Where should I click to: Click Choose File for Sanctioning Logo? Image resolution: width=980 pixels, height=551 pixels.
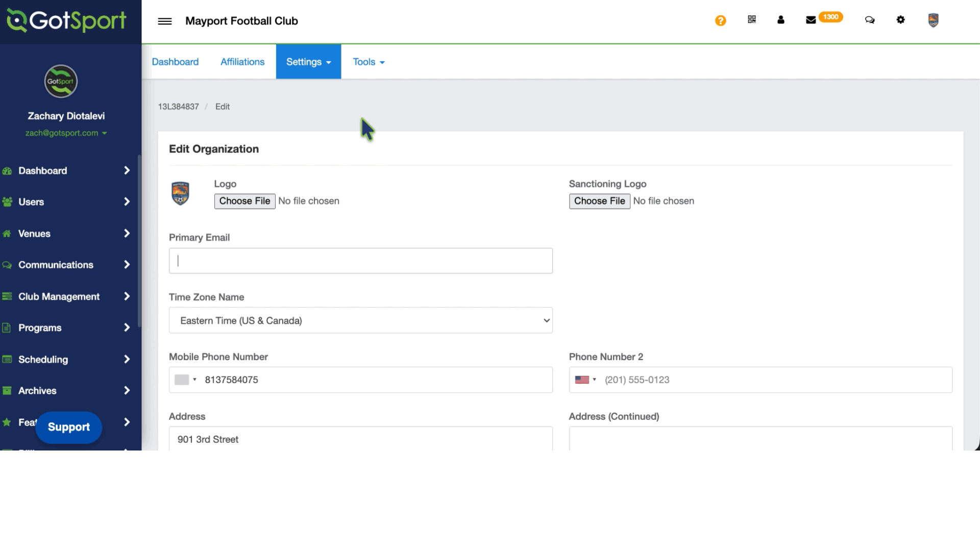(599, 201)
